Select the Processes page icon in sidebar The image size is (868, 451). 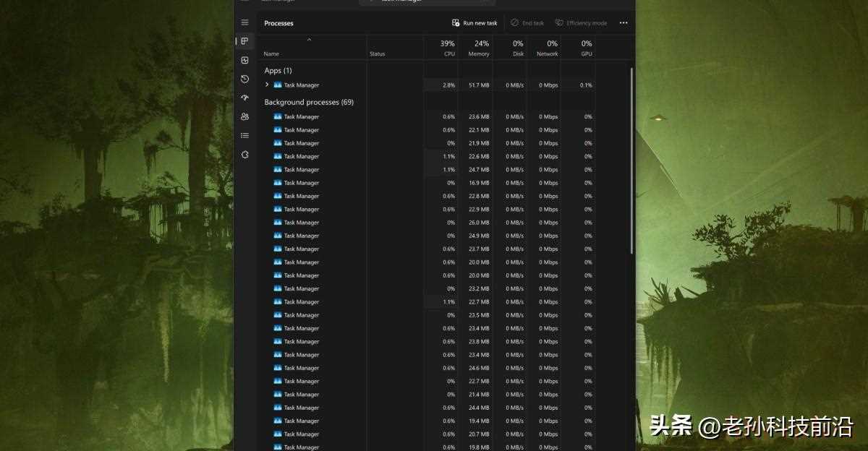[x=244, y=41]
